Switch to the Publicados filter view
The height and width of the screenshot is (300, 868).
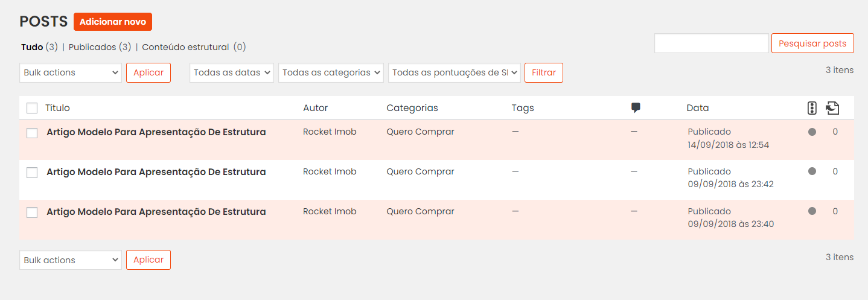tap(93, 47)
